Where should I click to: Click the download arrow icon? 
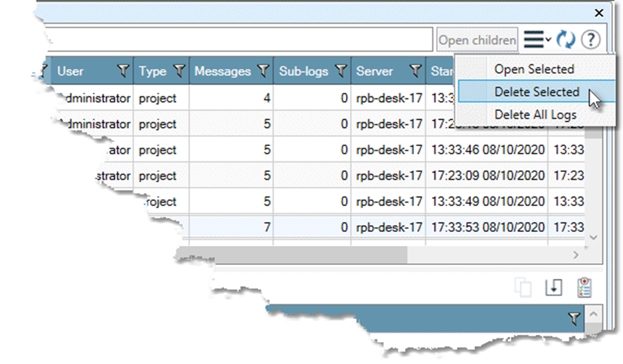(554, 288)
